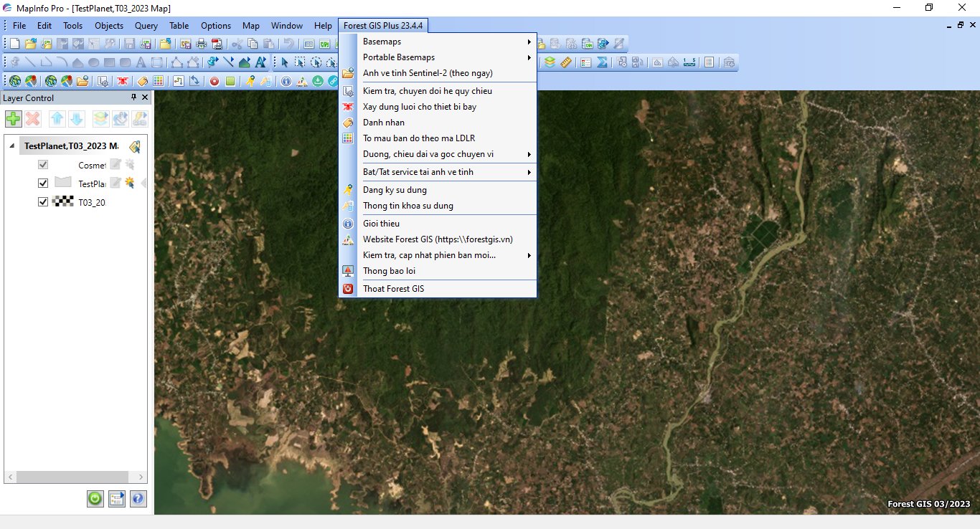Select the text tool 'A' icon
The width and height of the screenshot is (980, 529).
(141, 62)
